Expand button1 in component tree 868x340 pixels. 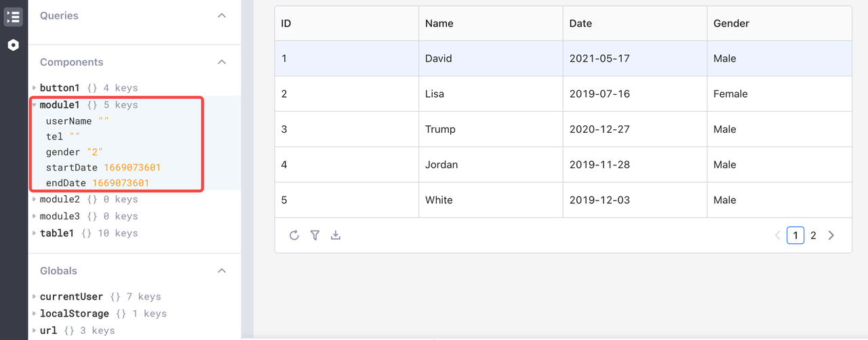coord(35,88)
